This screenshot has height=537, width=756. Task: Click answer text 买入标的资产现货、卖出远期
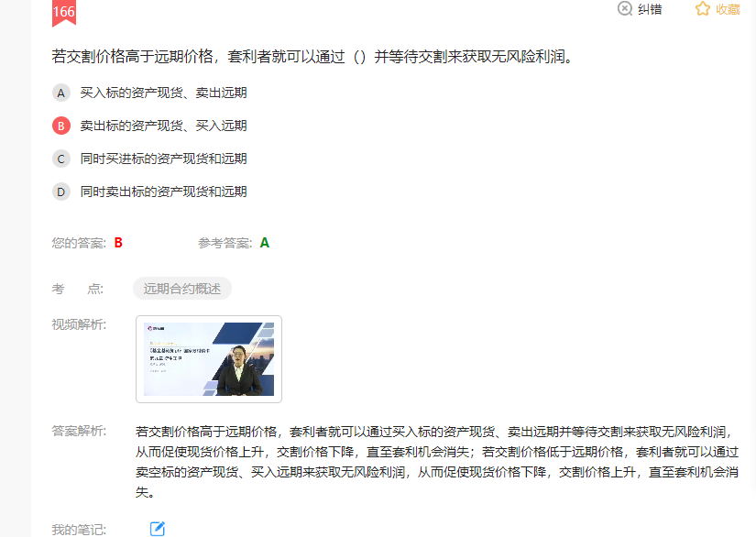(163, 93)
